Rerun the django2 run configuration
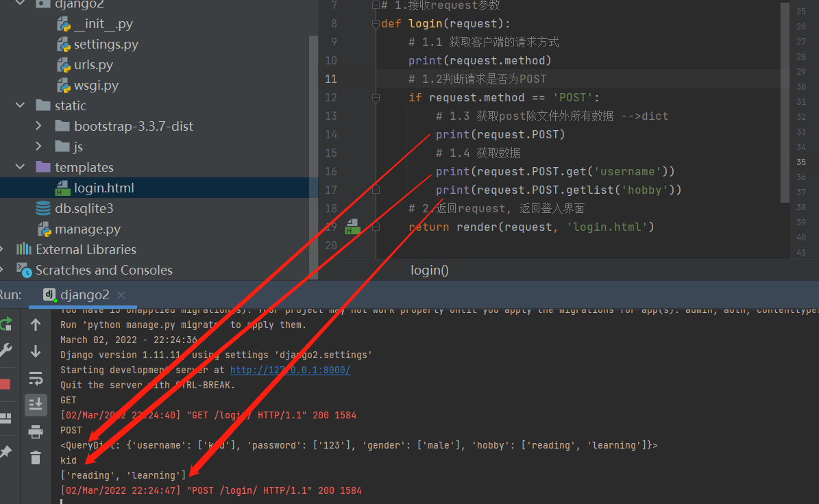Viewport: 819px width, 504px height. pyautogui.click(x=5, y=325)
